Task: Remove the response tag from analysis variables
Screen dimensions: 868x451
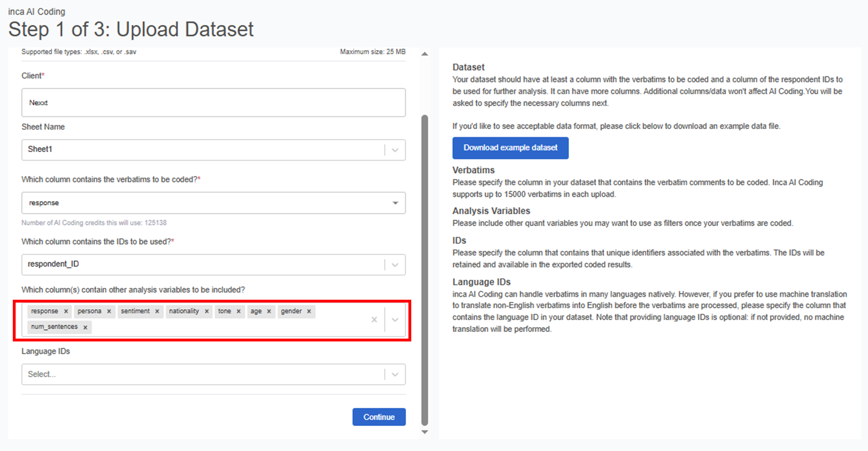Action: 66,312
